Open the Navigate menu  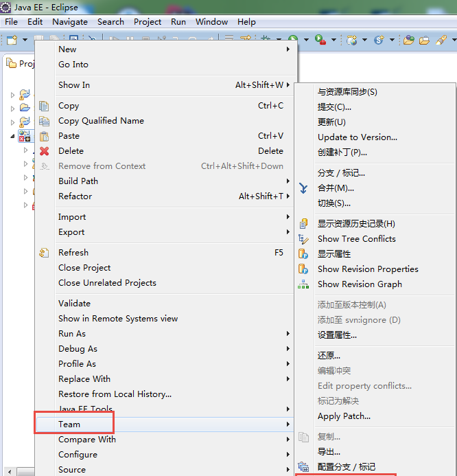[70, 22]
